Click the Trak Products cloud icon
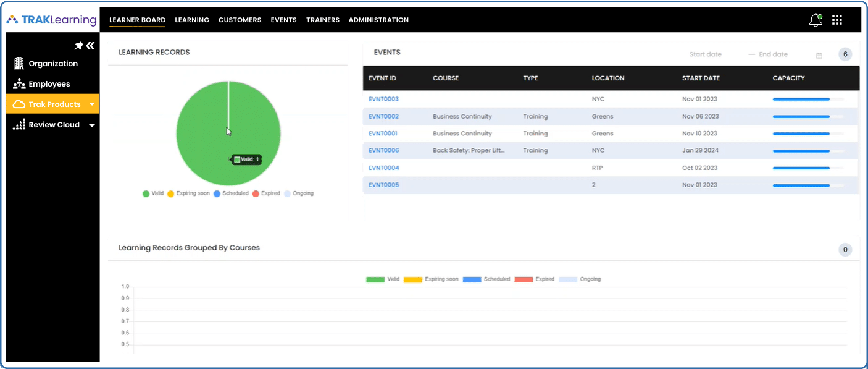The height and width of the screenshot is (369, 868). [19, 104]
